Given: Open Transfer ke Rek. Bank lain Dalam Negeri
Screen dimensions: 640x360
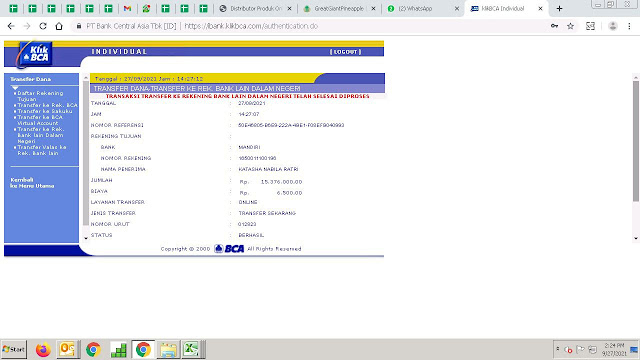Looking at the screenshot, I should click(x=40, y=135).
